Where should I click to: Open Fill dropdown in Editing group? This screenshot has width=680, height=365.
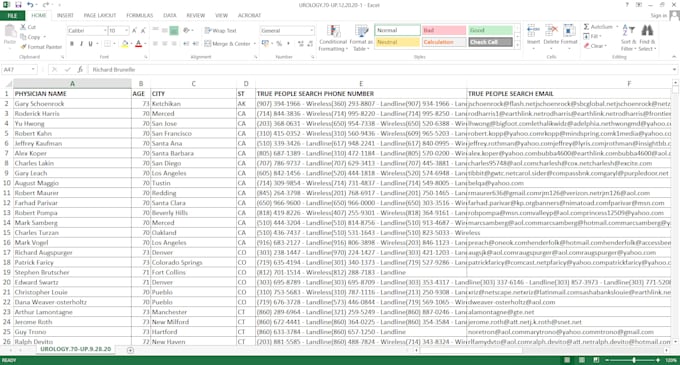click(x=593, y=36)
